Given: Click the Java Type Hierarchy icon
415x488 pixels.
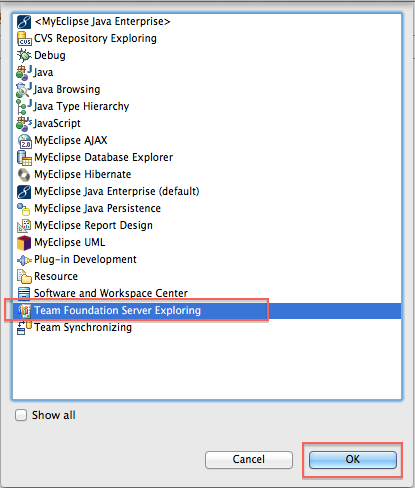Looking at the screenshot, I should [x=24, y=106].
